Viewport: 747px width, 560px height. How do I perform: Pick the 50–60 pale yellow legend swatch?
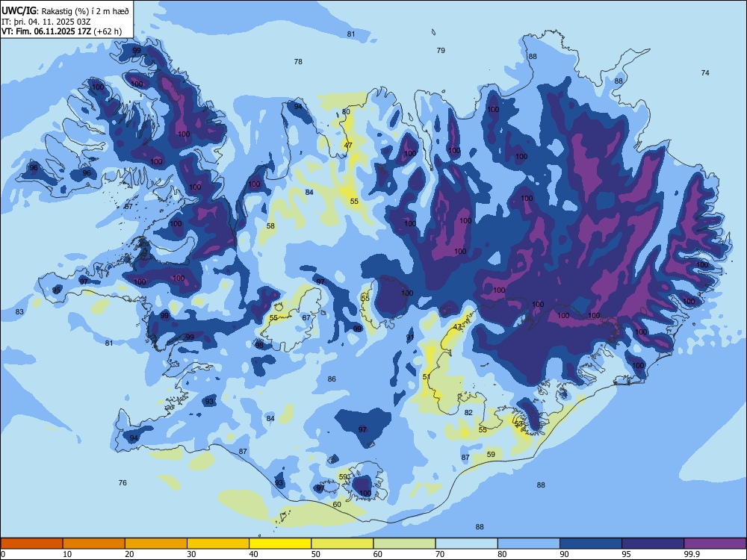(x=343, y=544)
